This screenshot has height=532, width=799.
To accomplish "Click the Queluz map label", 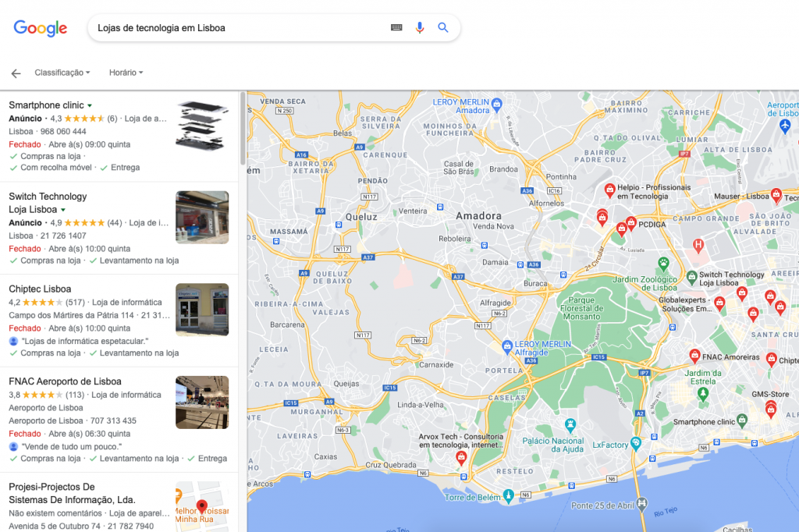I will point(361,217).
